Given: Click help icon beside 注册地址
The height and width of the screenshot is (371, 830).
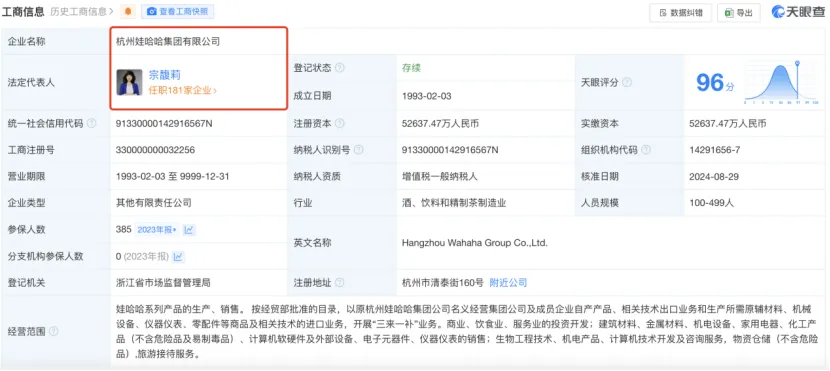Looking at the screenshot, I should (340, 283).
